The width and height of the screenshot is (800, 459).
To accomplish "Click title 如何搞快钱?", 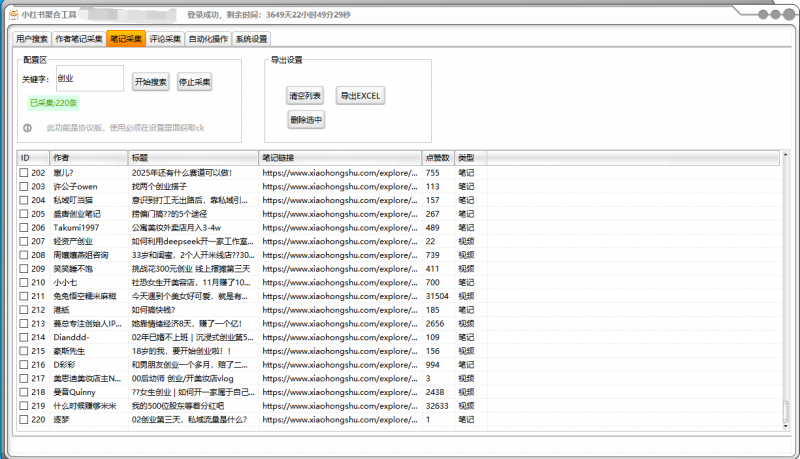I will [154, 310].
